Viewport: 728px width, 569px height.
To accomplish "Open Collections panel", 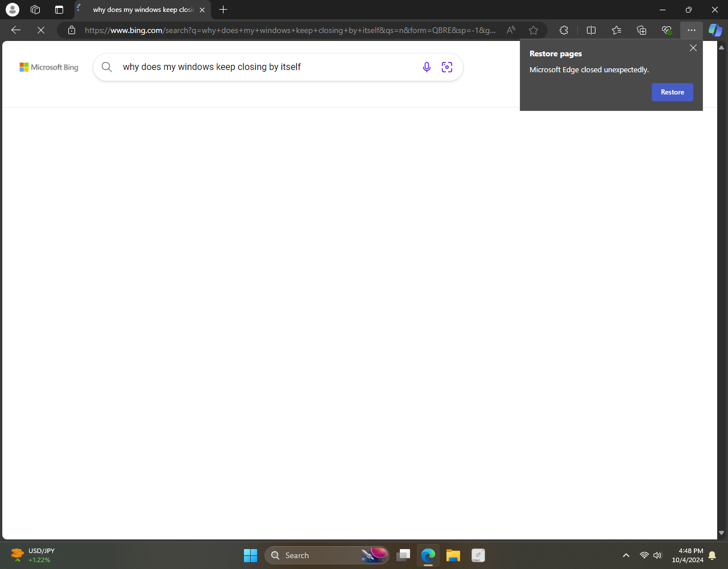I will 642,30.
